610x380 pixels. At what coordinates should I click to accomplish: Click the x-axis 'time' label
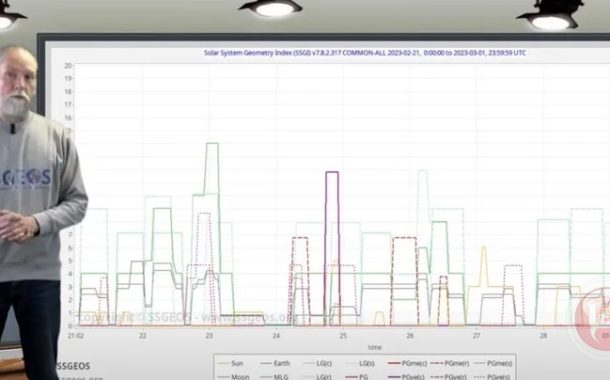[375, 347]
